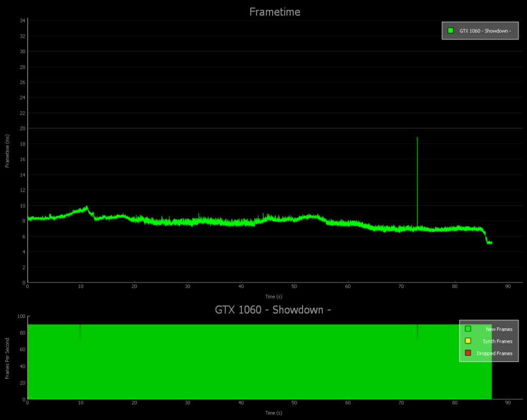Click the end of the frametime trace near 87 seconds
The image size is (527, 420).
(490, 242)
